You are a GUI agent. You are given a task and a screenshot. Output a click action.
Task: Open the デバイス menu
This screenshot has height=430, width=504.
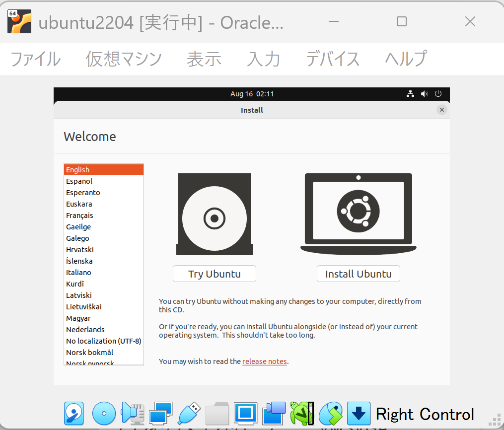coord(333,59)
